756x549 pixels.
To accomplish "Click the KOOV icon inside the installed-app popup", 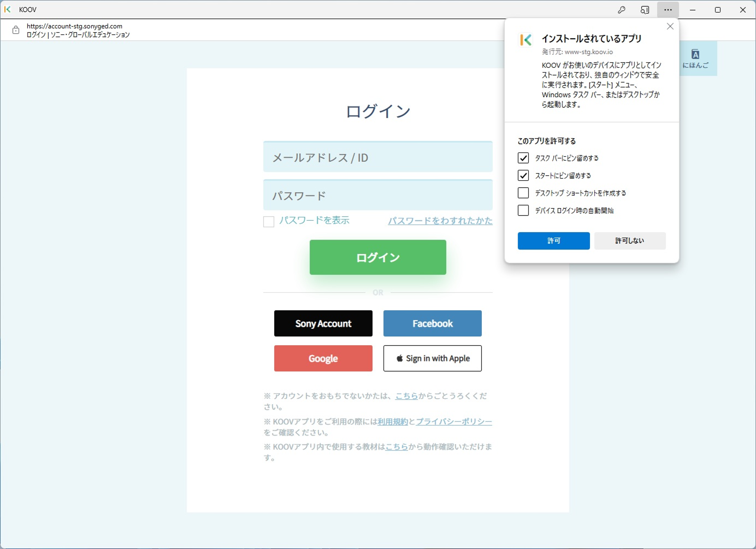I will pos(525,40).
